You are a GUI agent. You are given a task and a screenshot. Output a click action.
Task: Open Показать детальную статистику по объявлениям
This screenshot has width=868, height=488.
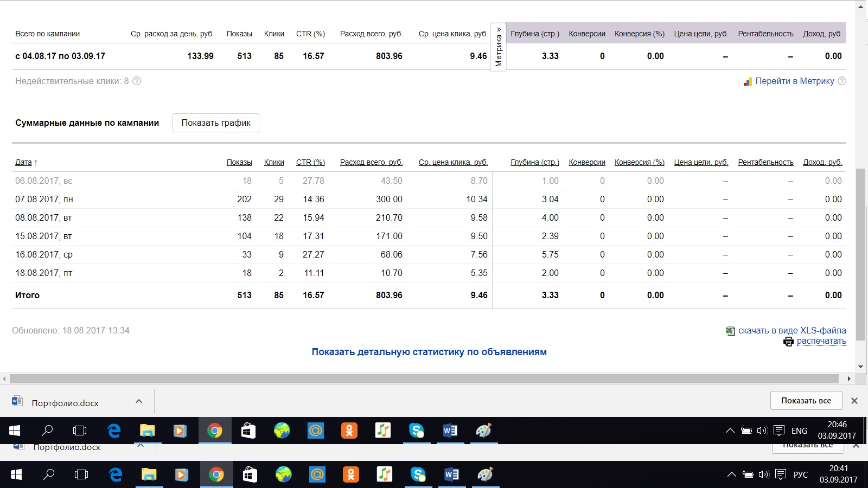(429, 352)
